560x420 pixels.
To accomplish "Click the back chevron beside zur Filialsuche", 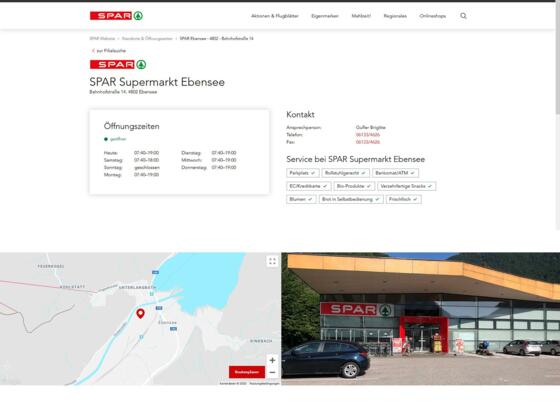I will 93,51.
